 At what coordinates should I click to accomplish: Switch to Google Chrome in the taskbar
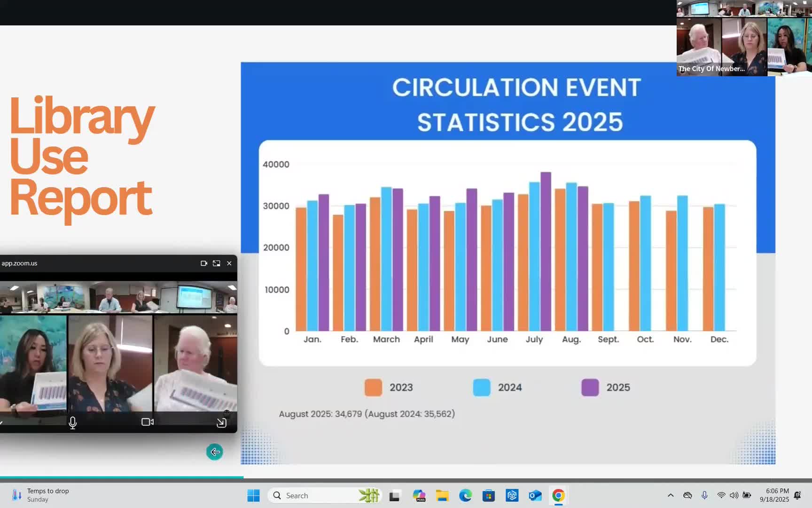558,496
